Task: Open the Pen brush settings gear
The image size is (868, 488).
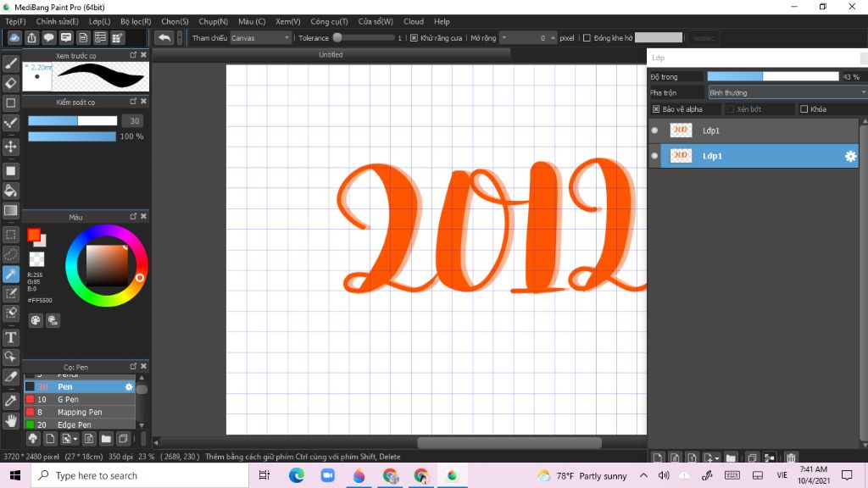Action: click(x=129, y=386)
